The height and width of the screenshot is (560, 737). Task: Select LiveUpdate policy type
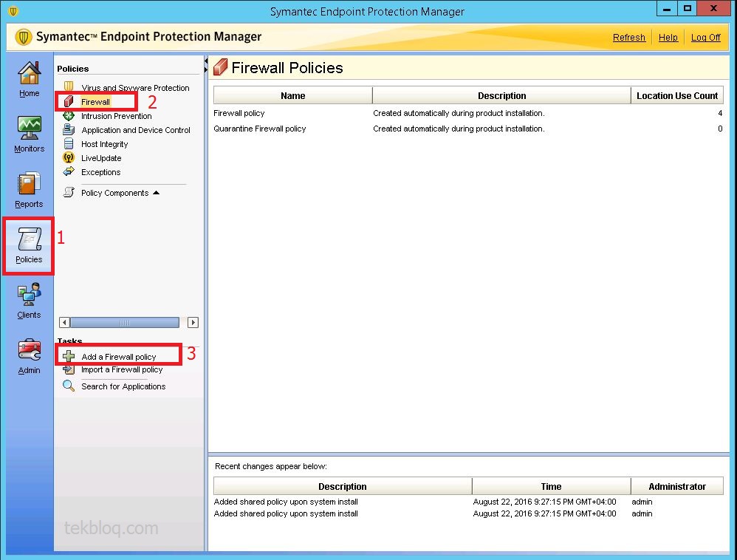tap(101, 158)
